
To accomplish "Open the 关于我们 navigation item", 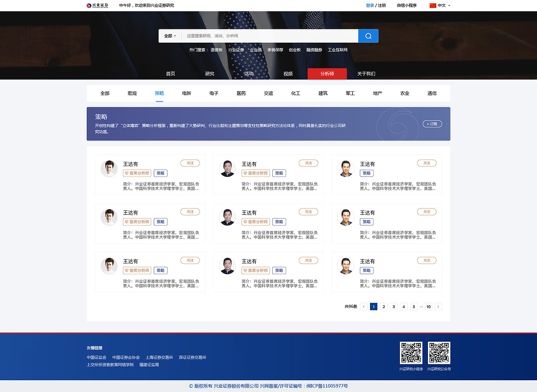I will [366, 74].
